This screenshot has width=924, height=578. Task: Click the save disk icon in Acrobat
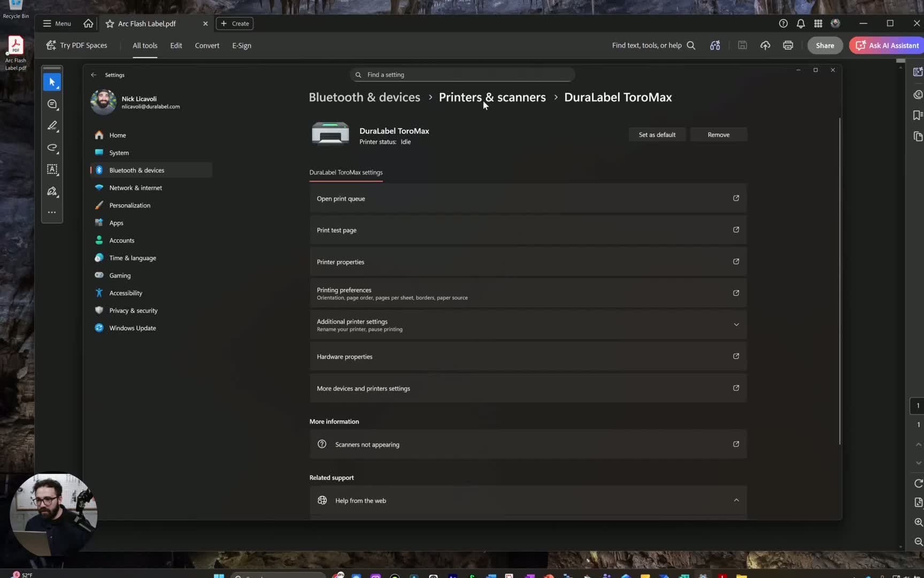click(742, 45)
